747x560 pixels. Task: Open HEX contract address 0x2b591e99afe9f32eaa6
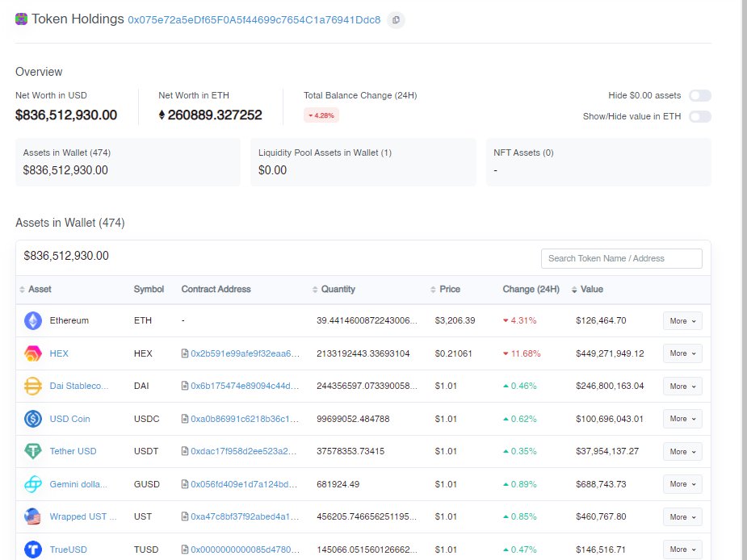(245, 353)
